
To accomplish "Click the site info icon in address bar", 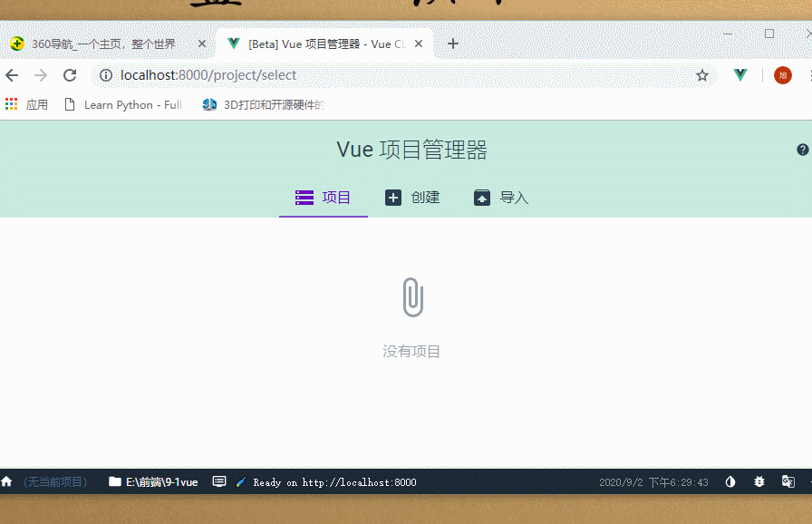I will click(106, 75).
